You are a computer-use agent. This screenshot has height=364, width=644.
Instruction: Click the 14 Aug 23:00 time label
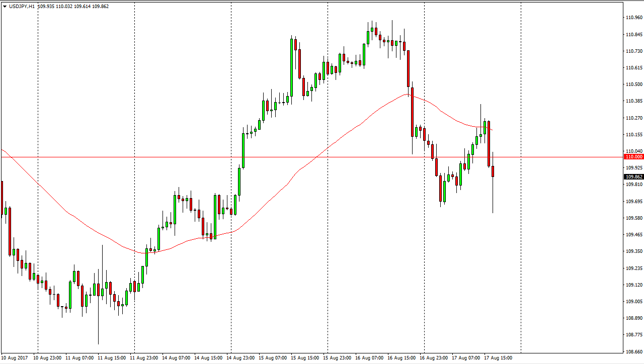click(x=241, y=358)
